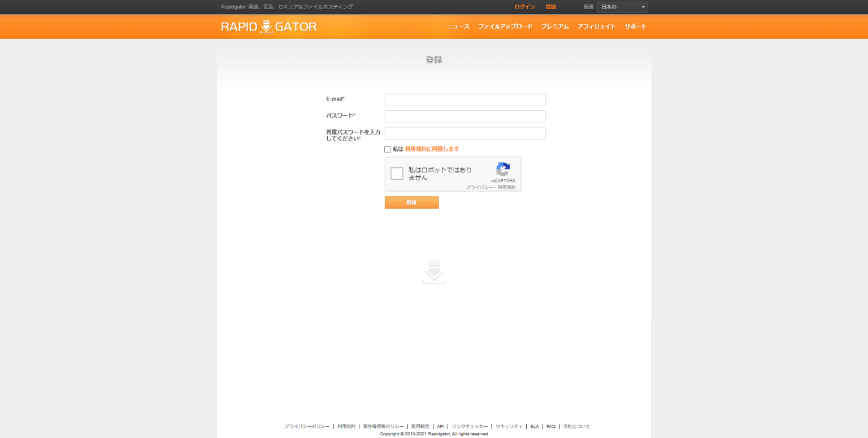Click the E-mail input field
The image size is (868, 438).
click(465, 99)
